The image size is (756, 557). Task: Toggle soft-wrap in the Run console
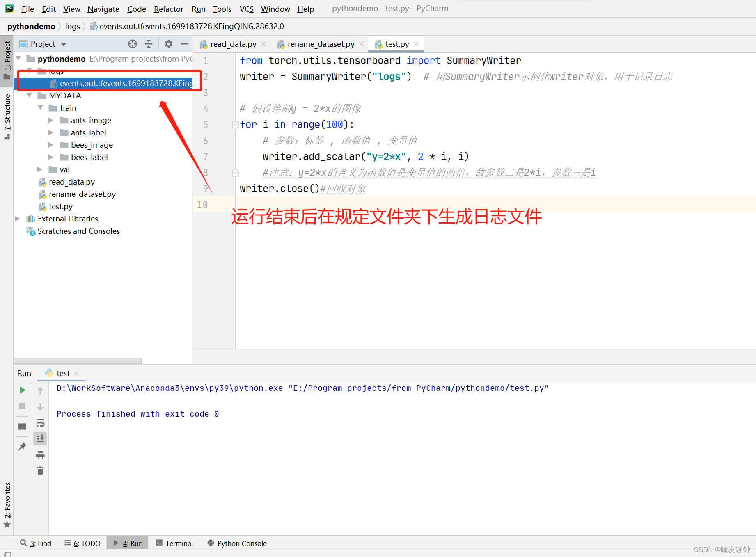40,423
